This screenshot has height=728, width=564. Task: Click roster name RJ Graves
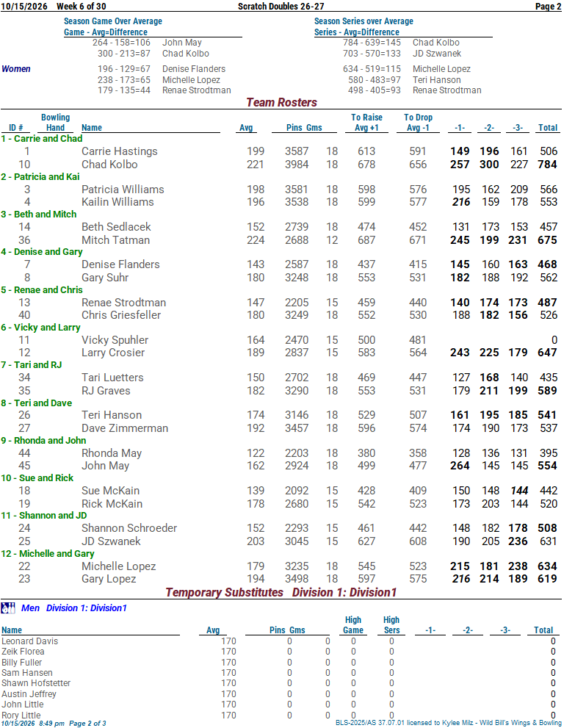(106, 391)
